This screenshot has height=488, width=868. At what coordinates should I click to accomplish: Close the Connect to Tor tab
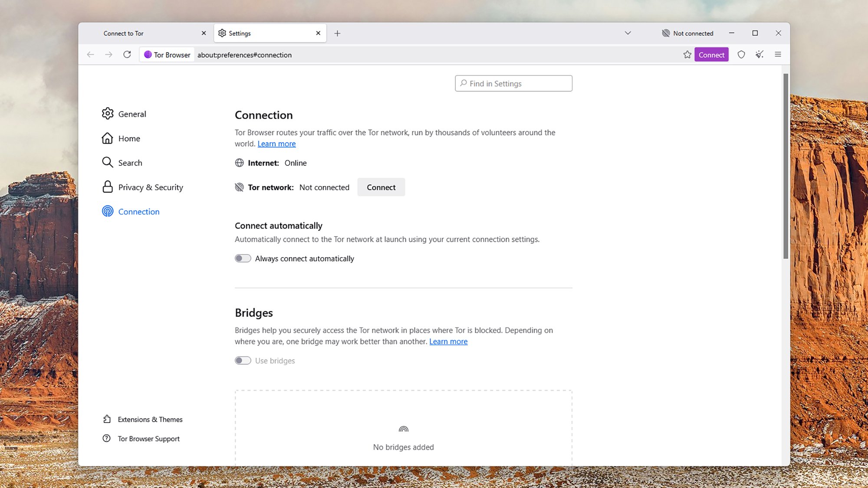204,33
